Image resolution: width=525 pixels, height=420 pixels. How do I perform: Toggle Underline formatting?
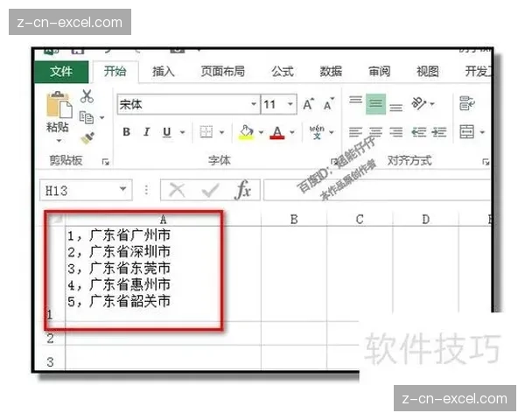(x=167, y=132)
